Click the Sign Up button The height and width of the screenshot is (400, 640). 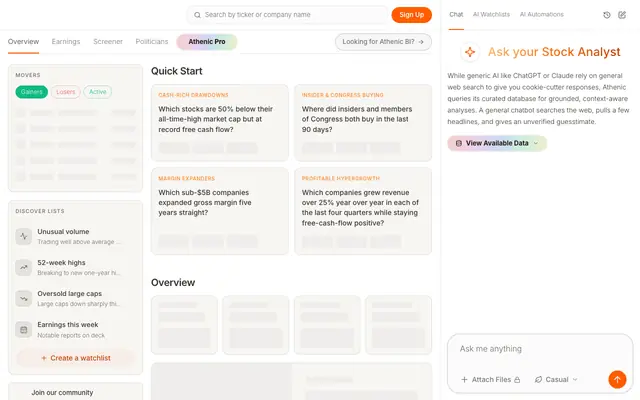(411, 15)
